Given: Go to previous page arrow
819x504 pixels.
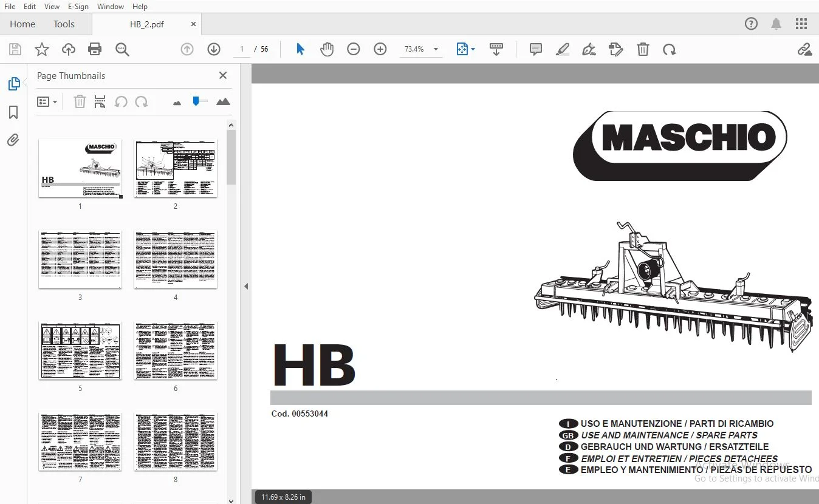Looking at the screenshot, I should (x=187, y=50).
